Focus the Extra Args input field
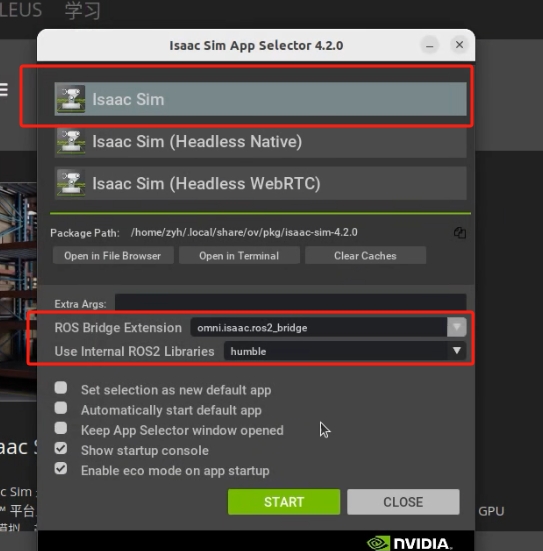Viewport: 543px width, 551px height. click(x=291, y=303)
